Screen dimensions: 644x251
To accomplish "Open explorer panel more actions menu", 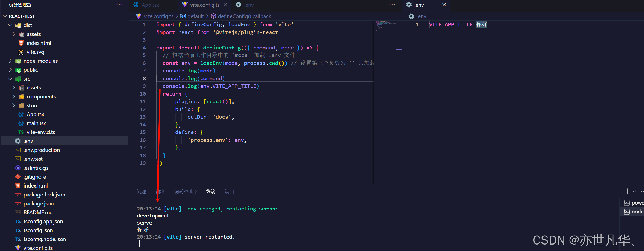I will click(119, 5).
